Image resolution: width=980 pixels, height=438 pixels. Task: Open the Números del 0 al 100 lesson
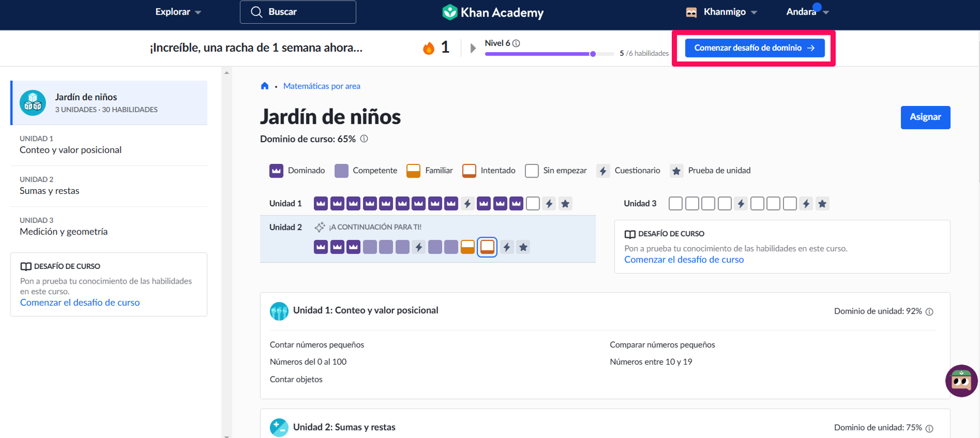click(x=308, y=362)
